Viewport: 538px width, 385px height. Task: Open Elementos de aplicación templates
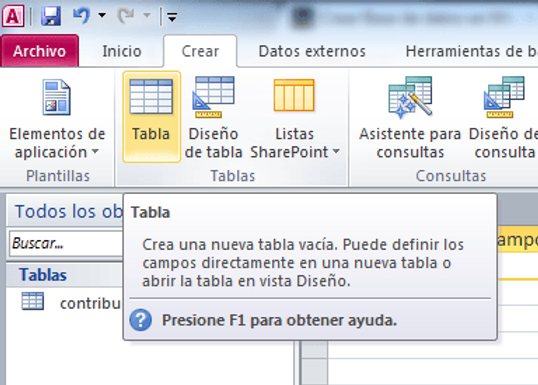coord(57,118)
